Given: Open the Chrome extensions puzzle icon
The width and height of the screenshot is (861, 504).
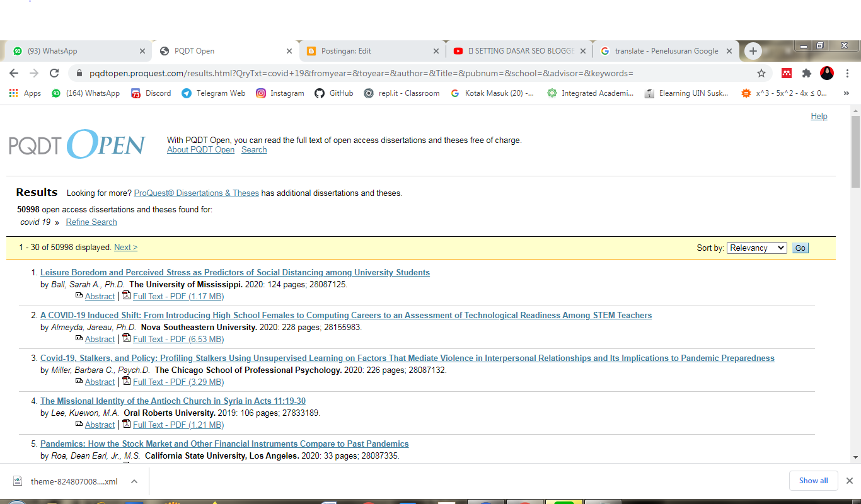Looking at the screenshot, I should click(807, 73).
